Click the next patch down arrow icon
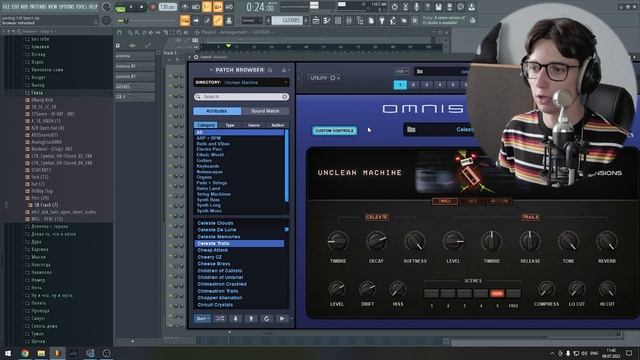Screen dimensions: 640x360 (236, 319)
